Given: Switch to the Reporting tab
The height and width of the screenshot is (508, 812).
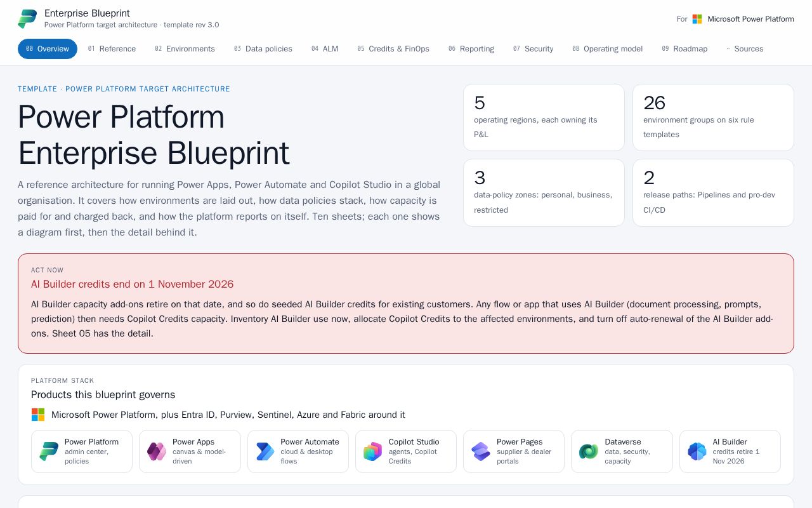Looking at the screenshot, I should pyautogui.click(x=471, y=49).
